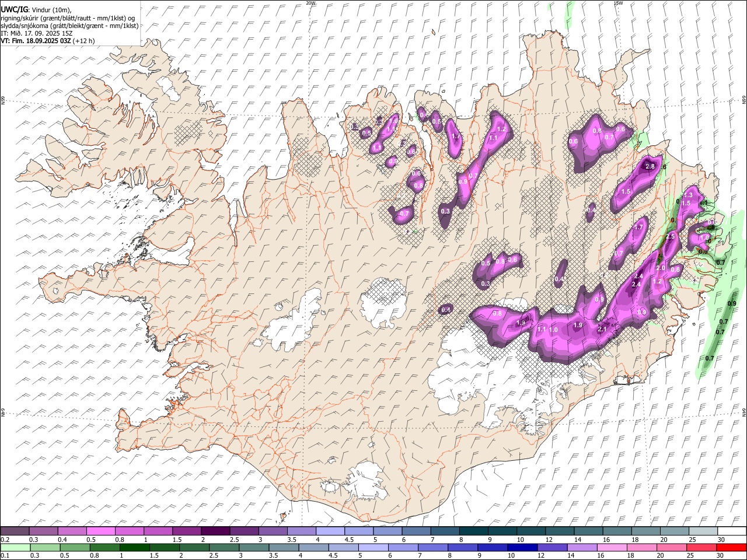Pick the bottom legend swatch between 2 and 2.5
The width and height of the screenshot is (747, 560).
[x=194, y=547]
